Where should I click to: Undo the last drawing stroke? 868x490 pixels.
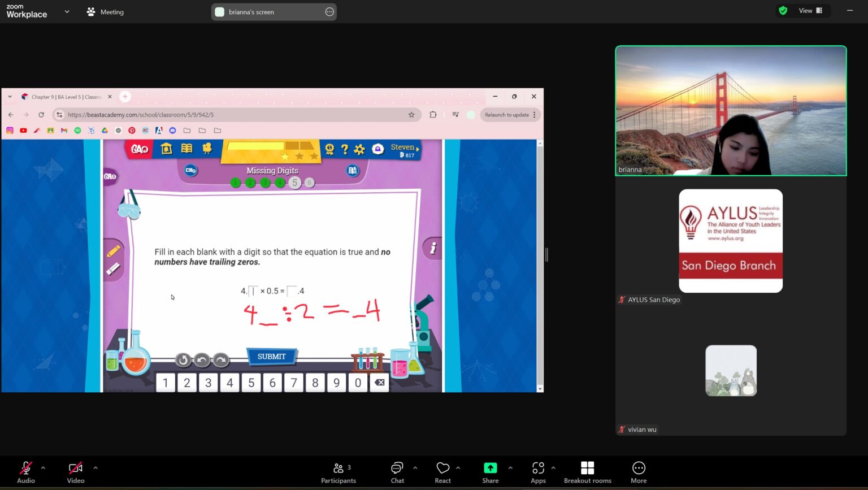point(202,360)
